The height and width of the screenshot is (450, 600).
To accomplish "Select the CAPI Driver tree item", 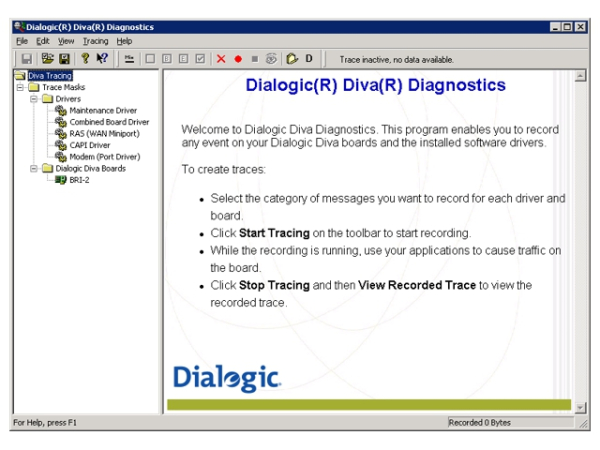I will pos(89,145).
